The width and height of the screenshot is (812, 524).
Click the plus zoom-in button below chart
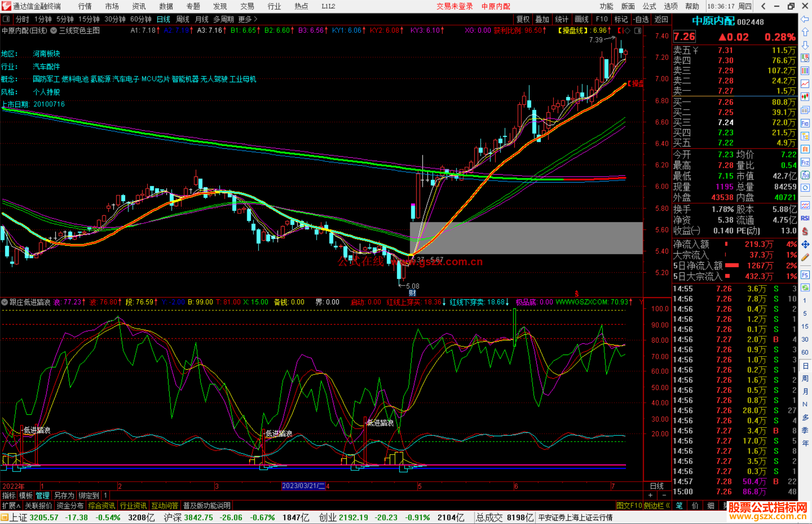pos(651,495)
